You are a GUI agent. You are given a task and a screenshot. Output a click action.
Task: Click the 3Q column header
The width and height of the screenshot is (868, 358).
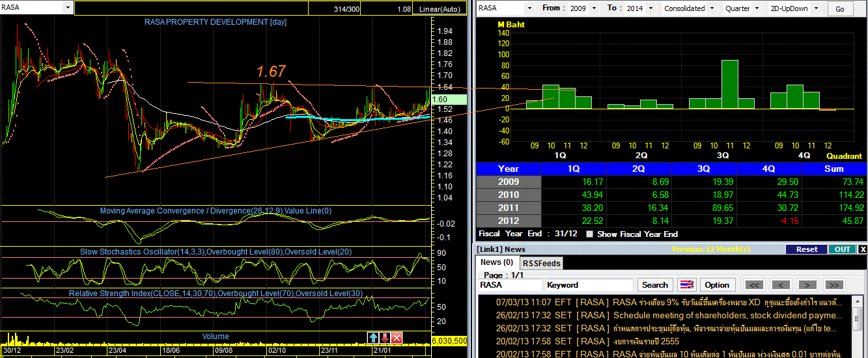(x=704, y=169)
